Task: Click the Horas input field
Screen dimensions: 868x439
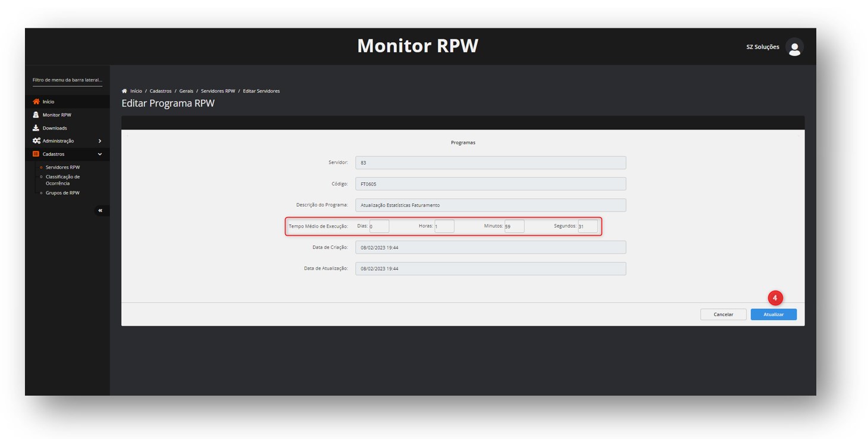Action: point(444,226)
